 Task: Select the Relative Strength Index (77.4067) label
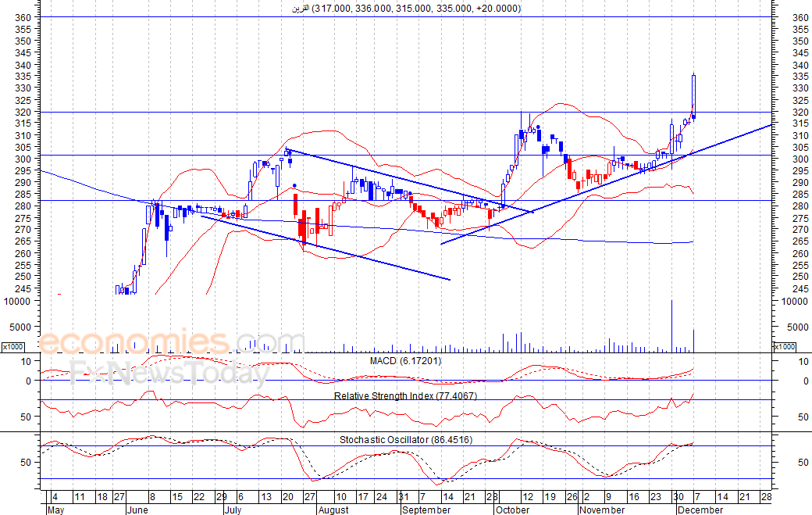[405, 396]
